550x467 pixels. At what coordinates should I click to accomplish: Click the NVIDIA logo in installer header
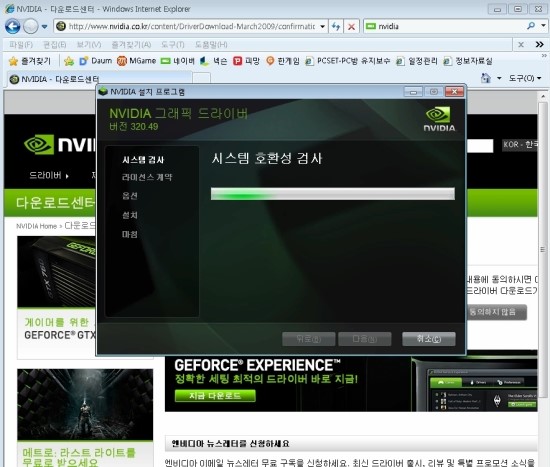point(439,120)
